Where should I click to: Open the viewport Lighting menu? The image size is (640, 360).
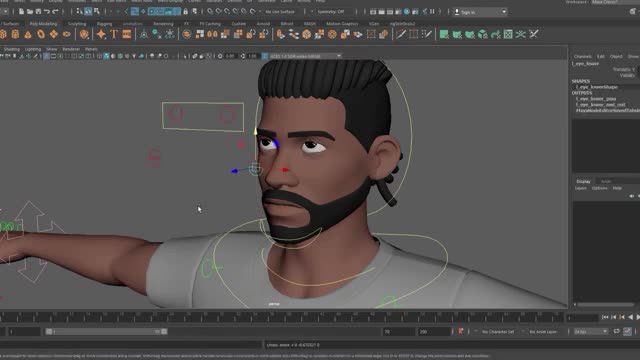coord(33,49)
